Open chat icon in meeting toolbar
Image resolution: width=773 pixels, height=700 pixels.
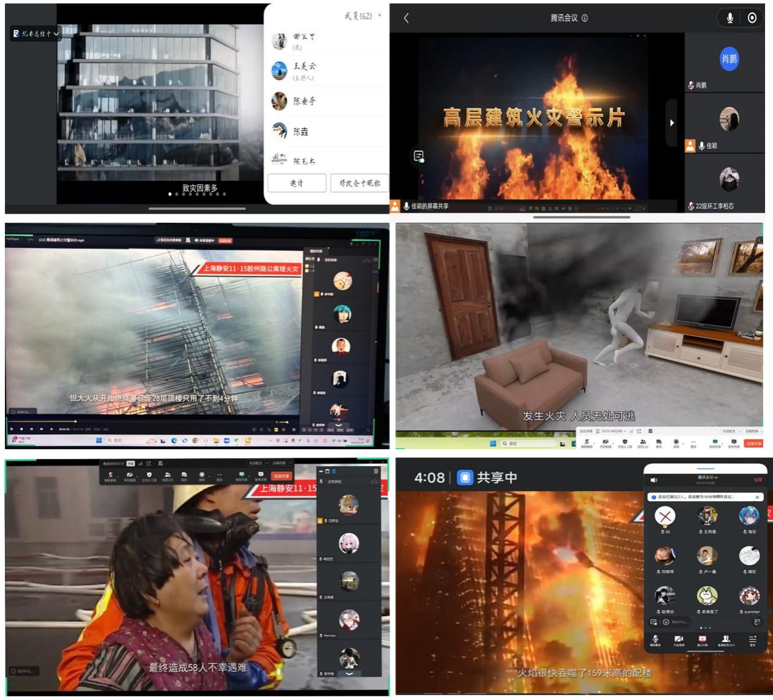[184, 475]
